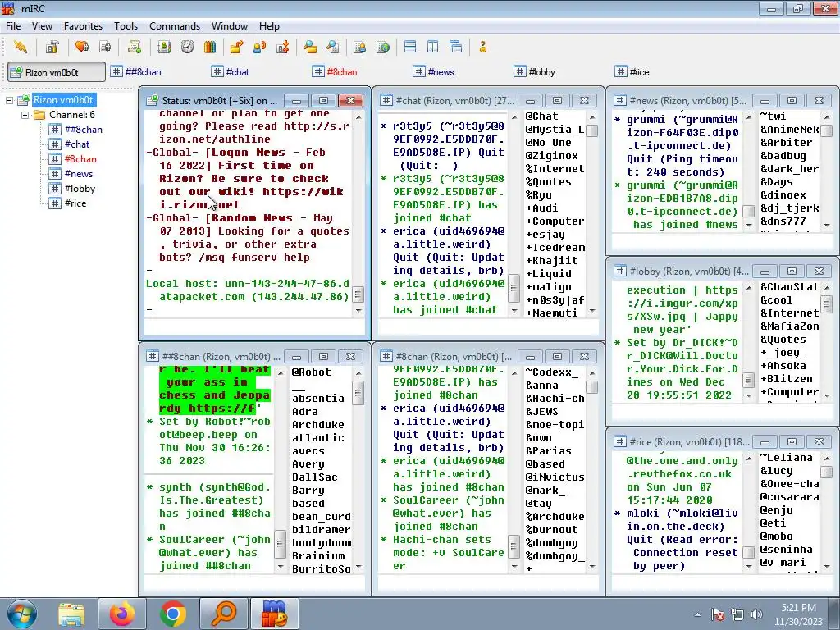Open the Tools menu
This screenshot has width=840, height=630.
[x=126, y=26]
